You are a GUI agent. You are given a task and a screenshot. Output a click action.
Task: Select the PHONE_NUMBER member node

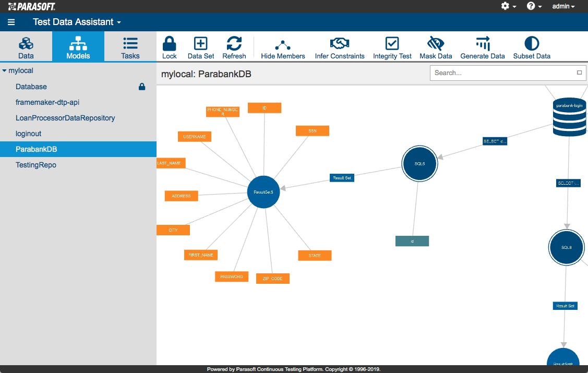223,112
